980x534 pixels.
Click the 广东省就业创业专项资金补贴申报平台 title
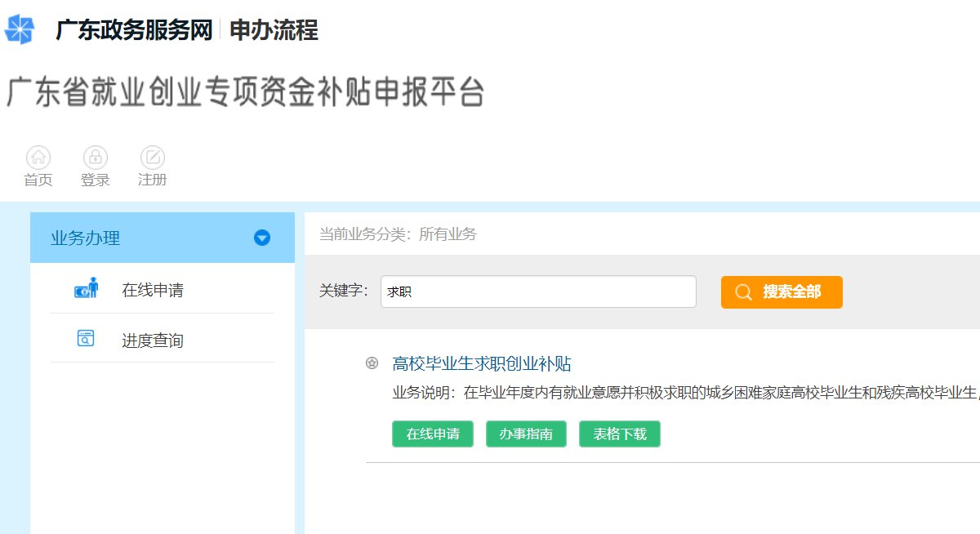(245, 92)
